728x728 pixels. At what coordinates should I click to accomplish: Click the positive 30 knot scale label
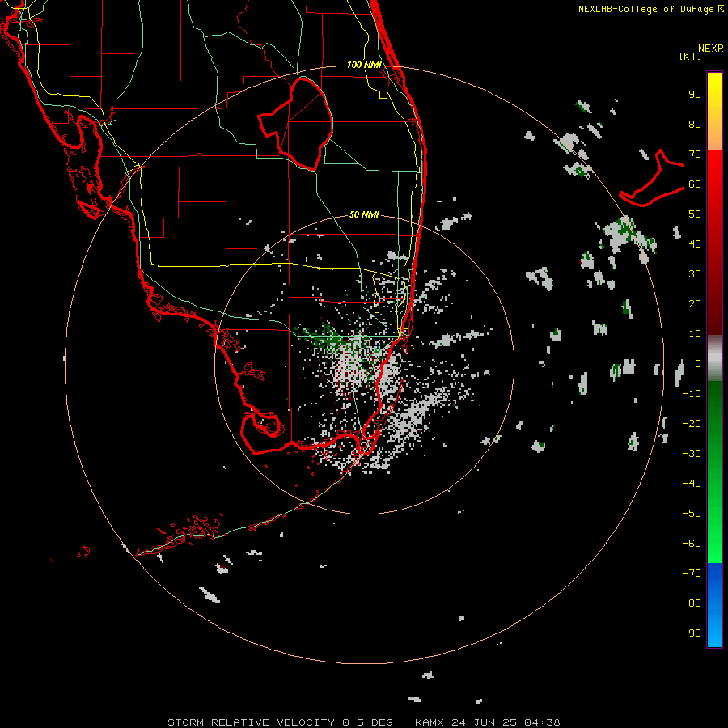tap(695, 274)
